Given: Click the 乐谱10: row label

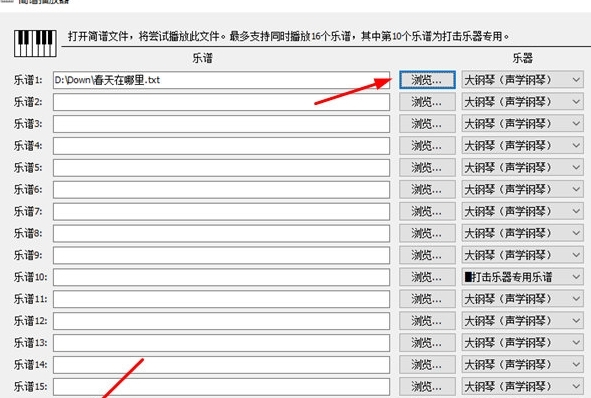Looking at the screenshot, I should click(31, 277).
